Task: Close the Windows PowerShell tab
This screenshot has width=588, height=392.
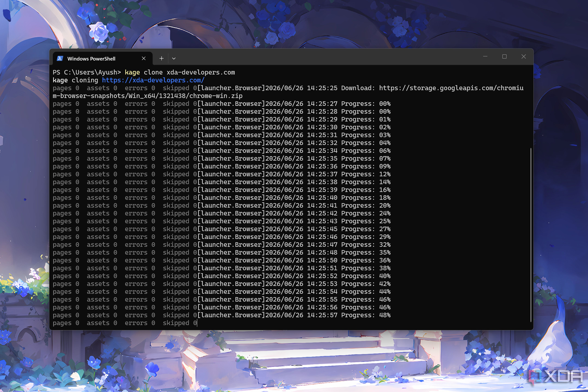Action: coord(144,58)
